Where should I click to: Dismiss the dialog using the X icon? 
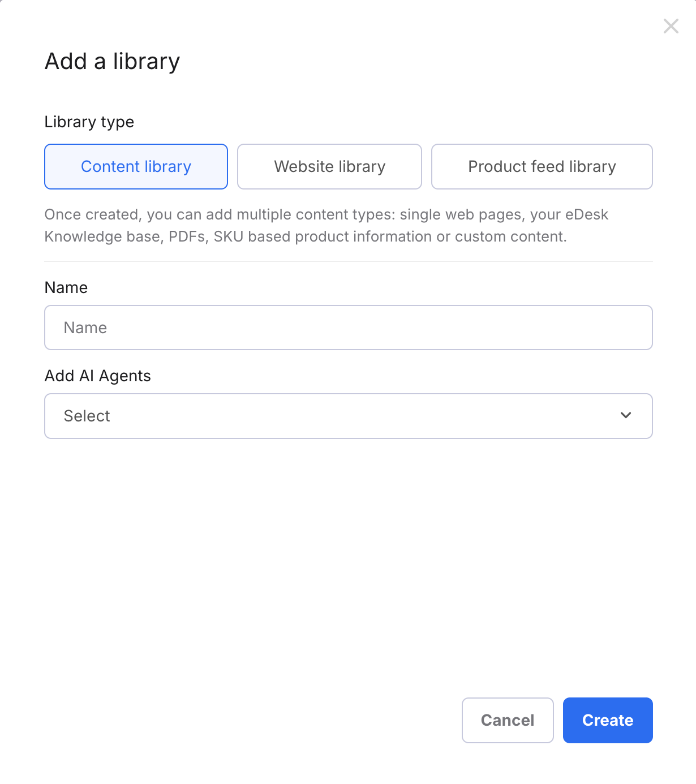[x=671, y=26]
